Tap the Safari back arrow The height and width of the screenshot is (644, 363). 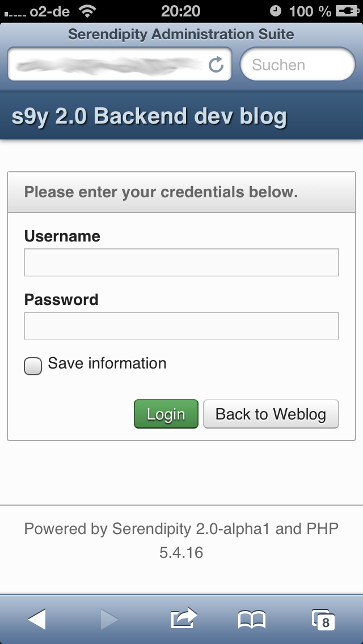click(x=37, y=619)
